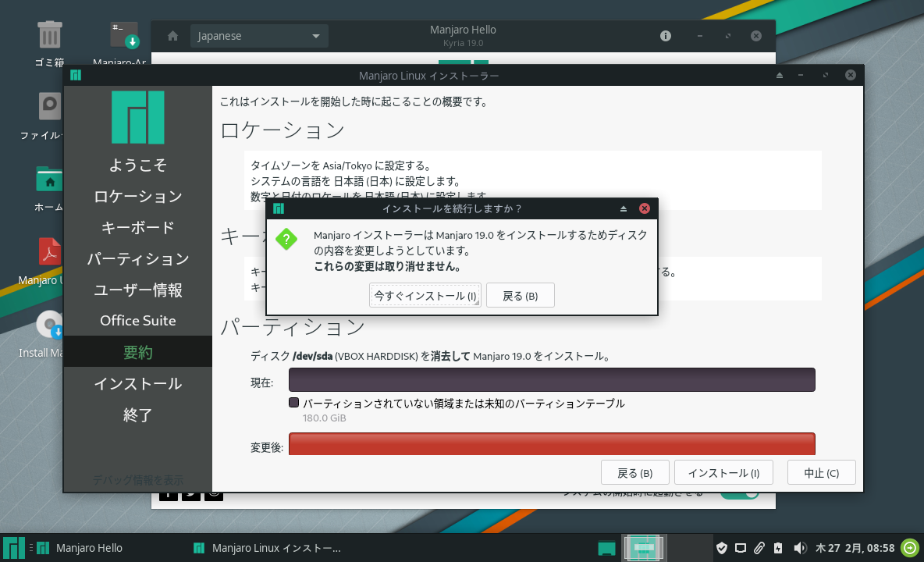Click the 中止 (C) cancel button
This screenshot has width=924, height=562.
pyautogui.click(x=821, y=473)
